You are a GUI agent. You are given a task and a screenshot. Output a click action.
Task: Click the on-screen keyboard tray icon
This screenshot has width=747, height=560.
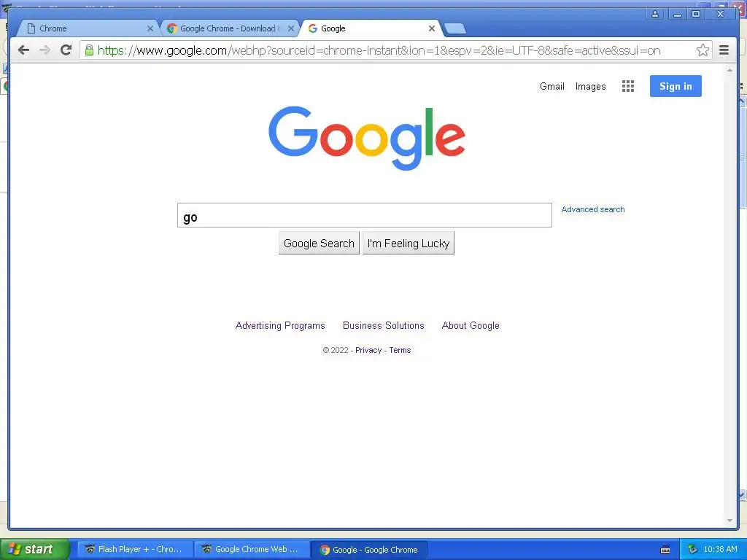point(665,550)
